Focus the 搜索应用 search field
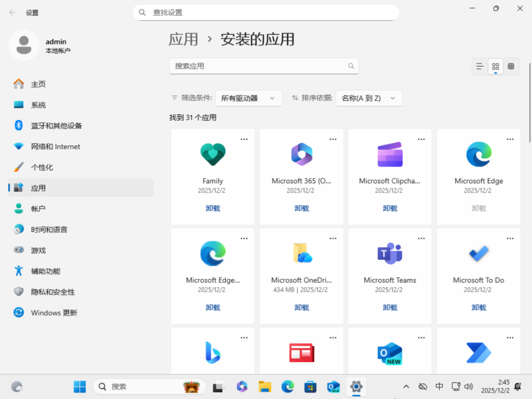Screen dimensions: 532x399 coord(264,66)
